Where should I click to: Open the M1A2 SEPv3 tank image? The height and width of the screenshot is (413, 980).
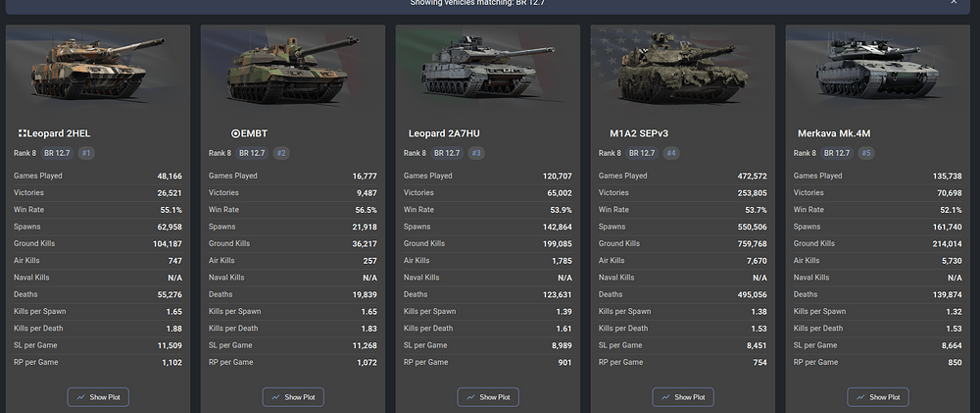(x=683, y=69)
